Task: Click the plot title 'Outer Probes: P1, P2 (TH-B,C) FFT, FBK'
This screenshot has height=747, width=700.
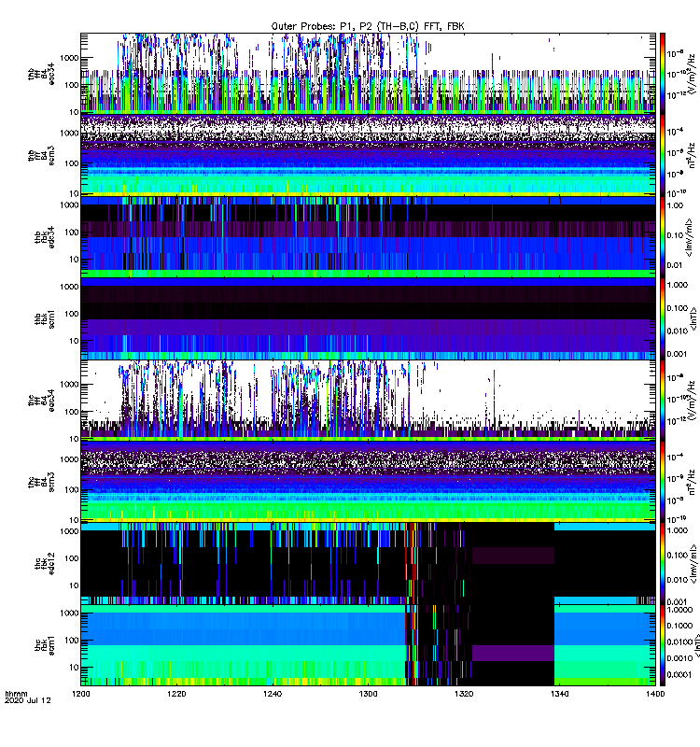Action: pos(367,27)
